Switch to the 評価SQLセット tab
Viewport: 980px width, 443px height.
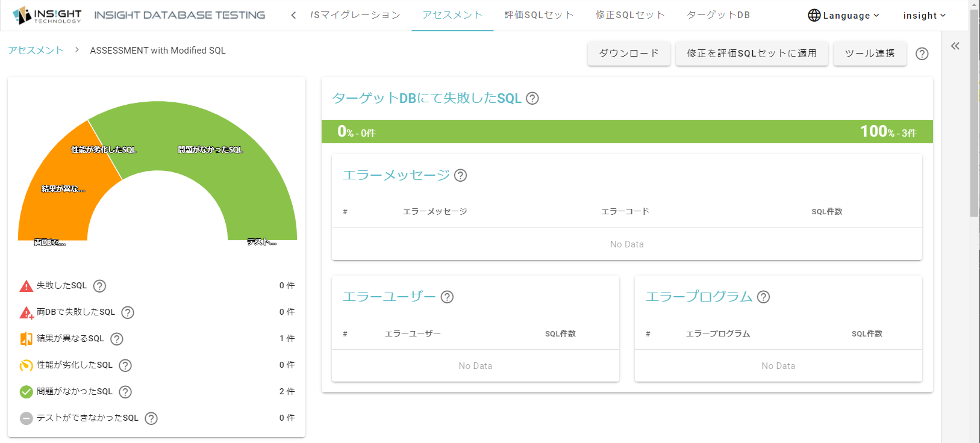point(539,15)
